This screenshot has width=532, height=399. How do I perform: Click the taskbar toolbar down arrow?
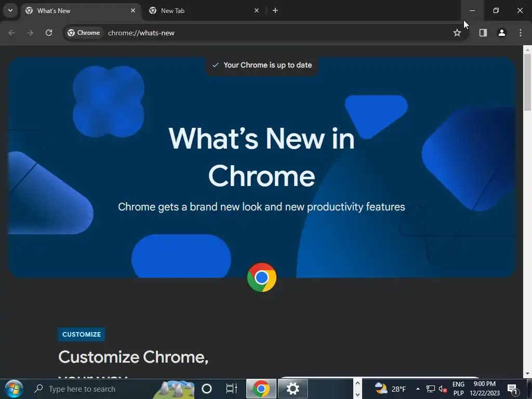[x=357, y=394]
